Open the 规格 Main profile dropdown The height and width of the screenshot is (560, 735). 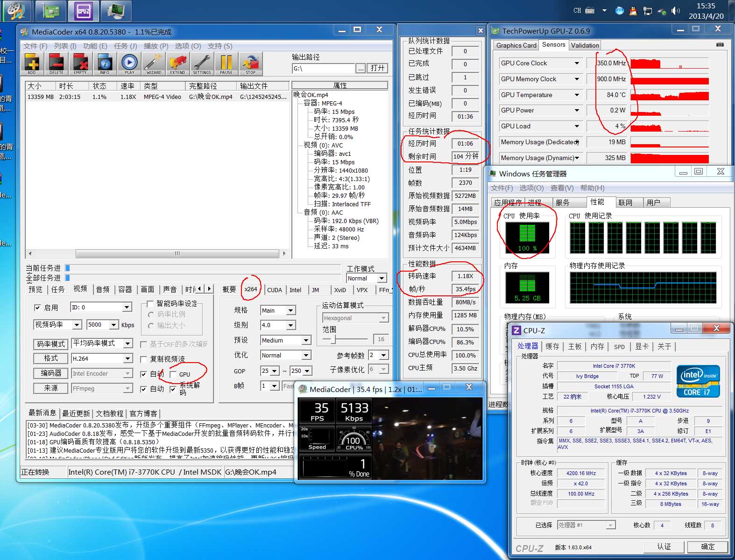tap(291, 310)
